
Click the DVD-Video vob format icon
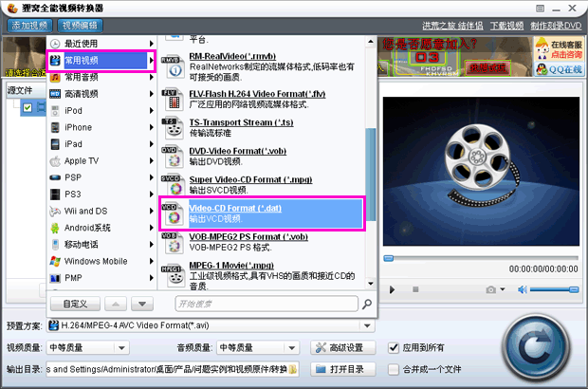pos(172,157)
